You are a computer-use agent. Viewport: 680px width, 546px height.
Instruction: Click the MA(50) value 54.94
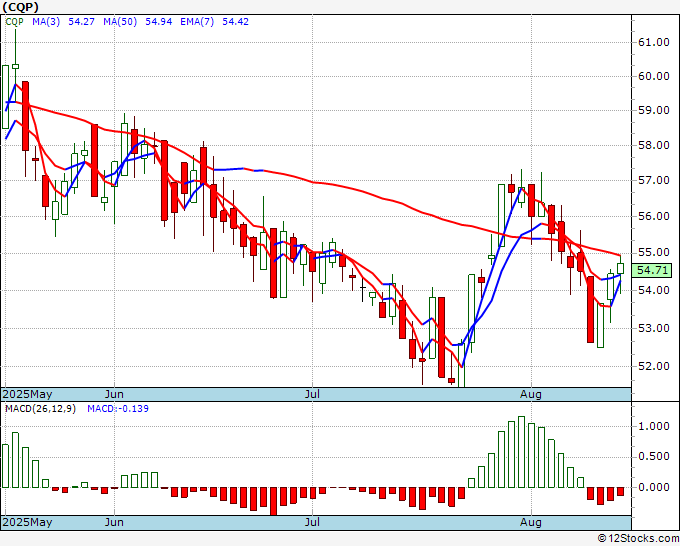[x=158, y=22]
